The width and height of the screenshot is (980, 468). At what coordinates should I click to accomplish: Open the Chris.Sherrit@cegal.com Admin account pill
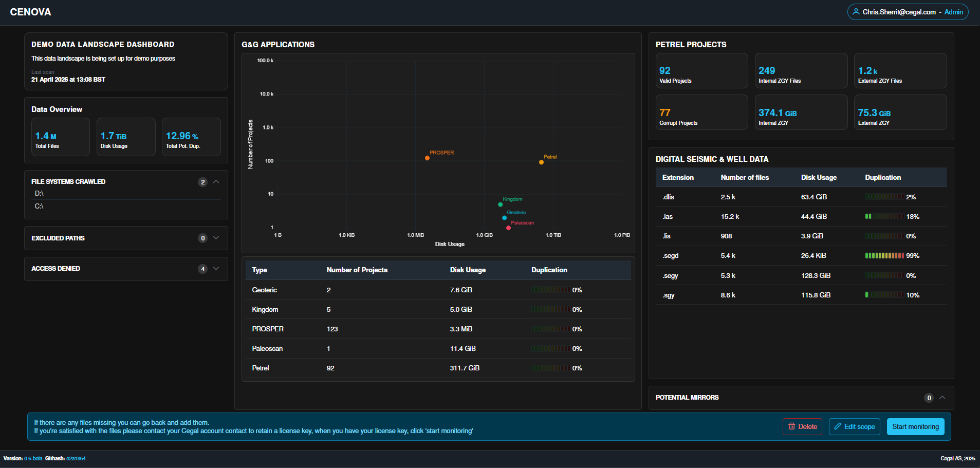(x=908, y=12)
